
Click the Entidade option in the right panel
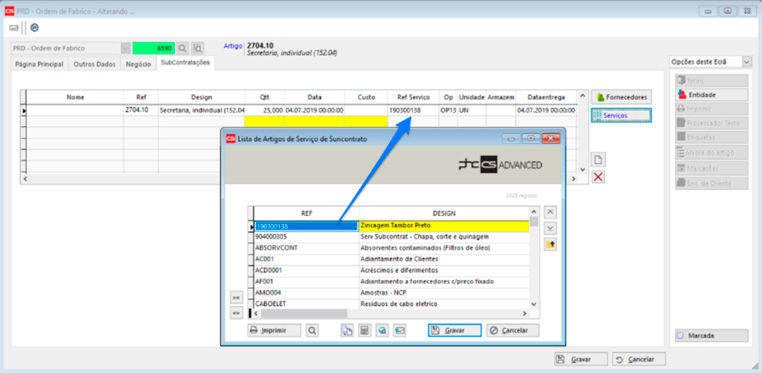(x=711, y=95)
